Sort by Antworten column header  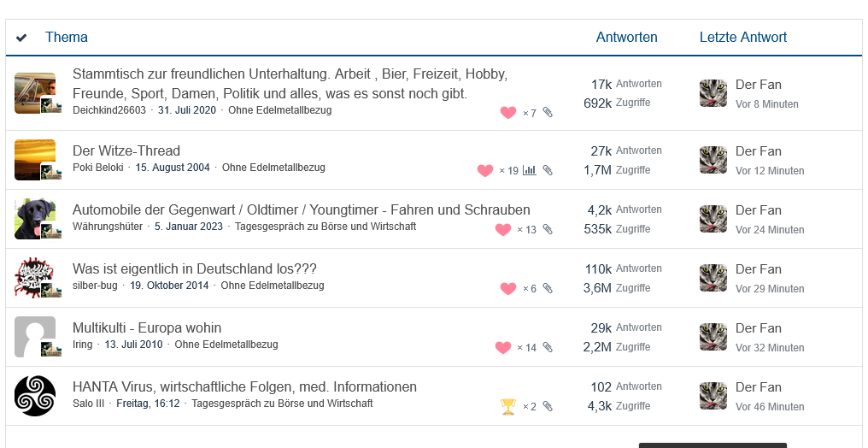pyautogui.click(x=626, y=37)
